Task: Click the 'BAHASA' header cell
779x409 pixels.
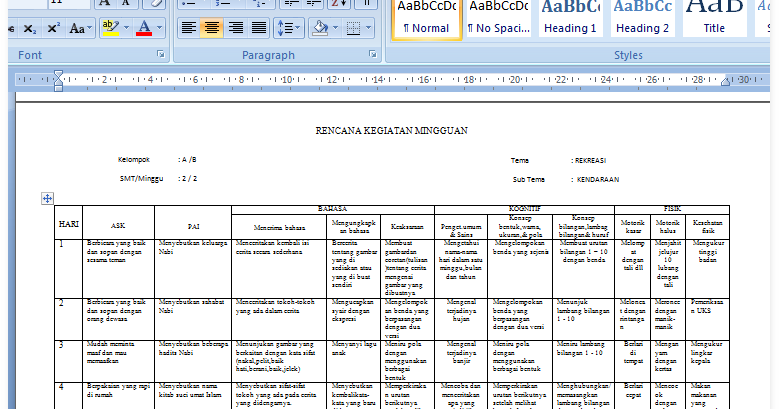Action: [x=332, y=209]
